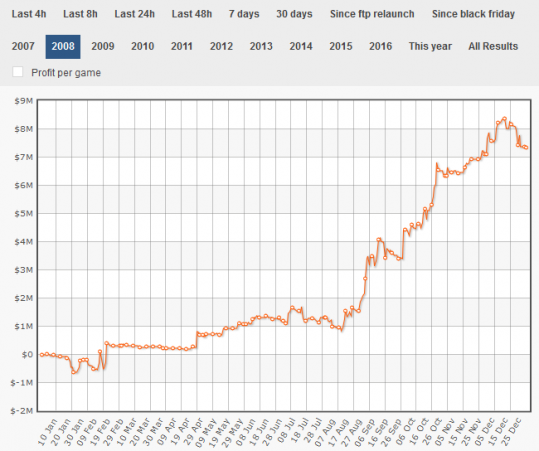539x451 pixels.
Task: Select the Last 8h time range
Action: 80,14
